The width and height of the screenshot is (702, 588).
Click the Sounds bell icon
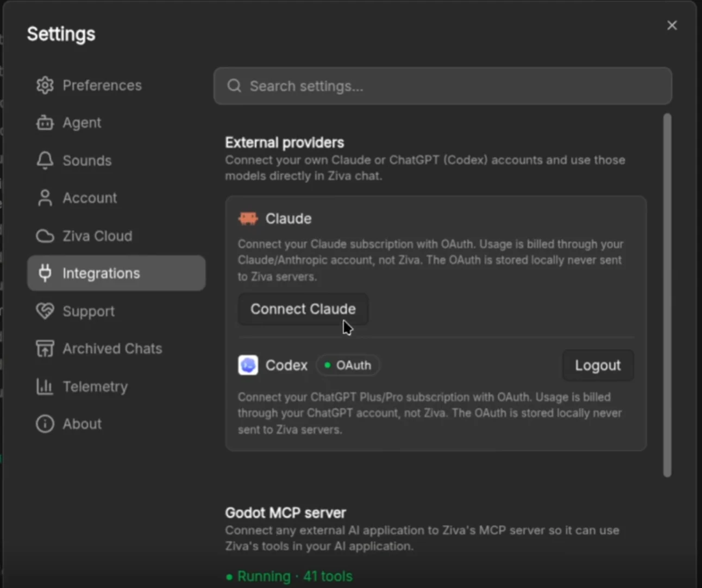click(x=45, y=160)
